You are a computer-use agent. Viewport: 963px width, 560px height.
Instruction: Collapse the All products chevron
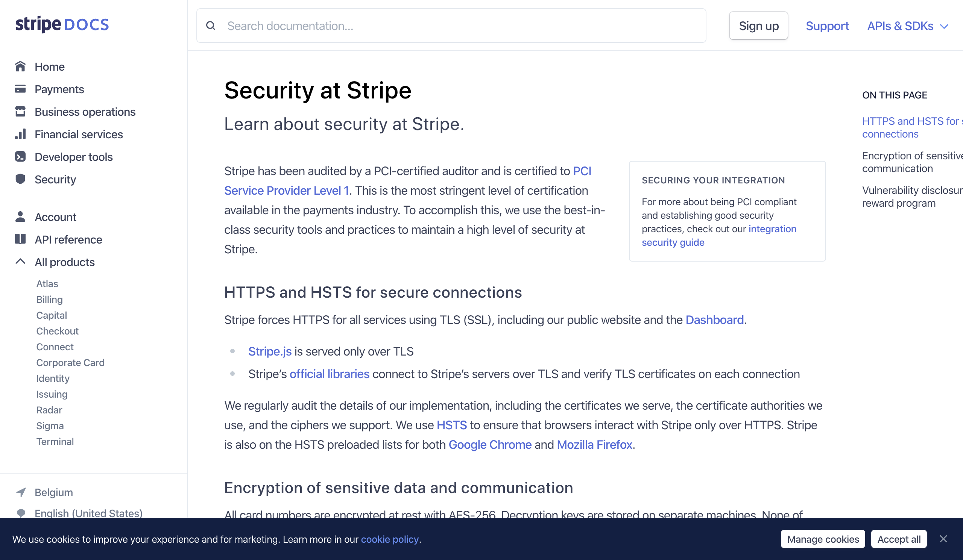click(20, 262)
